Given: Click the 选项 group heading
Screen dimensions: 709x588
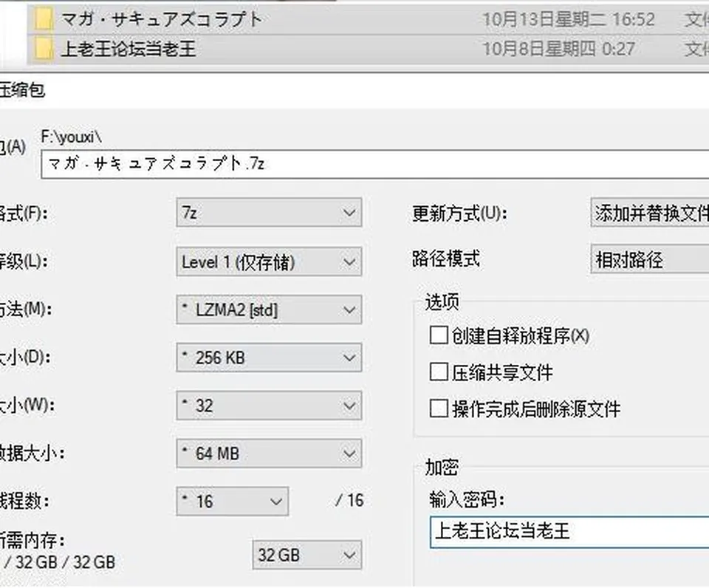Looking at the screenshot, I should pos(442,301).
